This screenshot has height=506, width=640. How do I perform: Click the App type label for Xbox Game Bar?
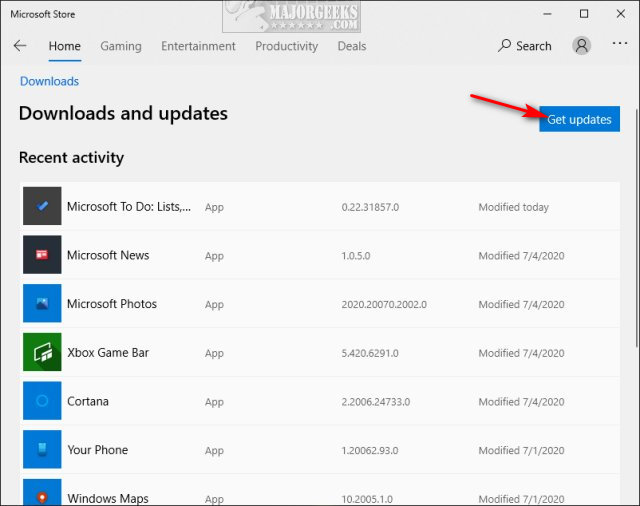(214, 353)
